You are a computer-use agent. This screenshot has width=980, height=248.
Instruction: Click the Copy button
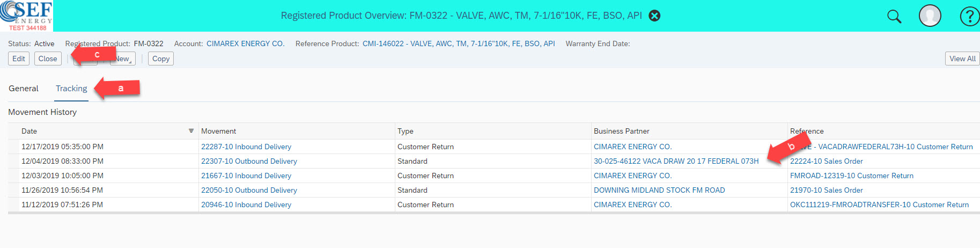(161, 59)
